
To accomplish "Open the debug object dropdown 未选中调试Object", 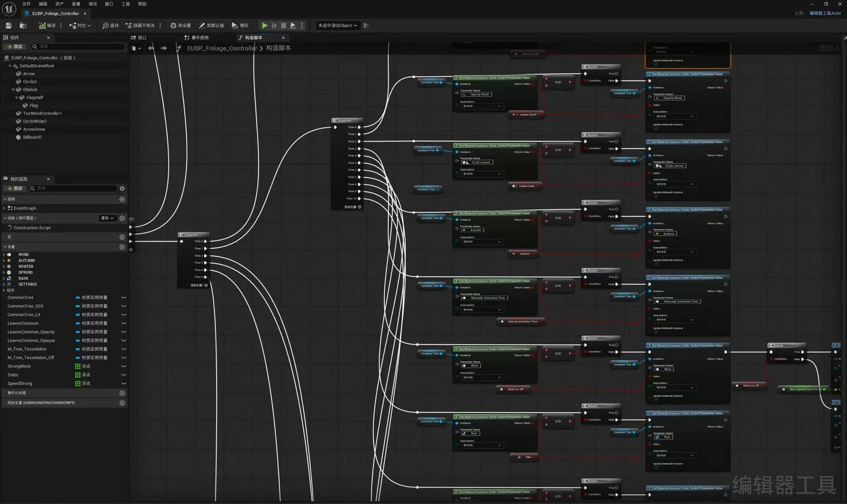I will coord(337,25).
